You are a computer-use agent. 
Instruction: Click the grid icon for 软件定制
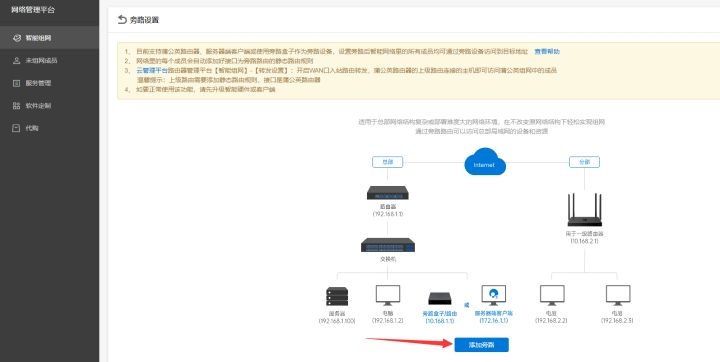pos(17,106)
